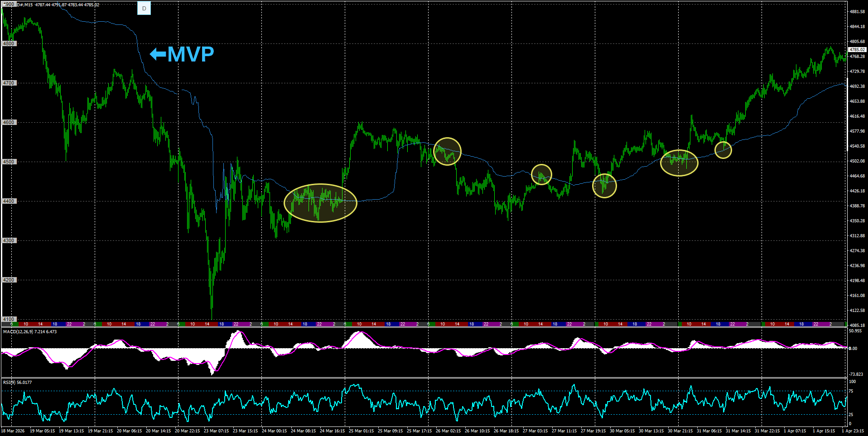Select yellow circle above 27 Mar 19:15
The width and height of the screenshot is (868, 436).
pos(604,186)
